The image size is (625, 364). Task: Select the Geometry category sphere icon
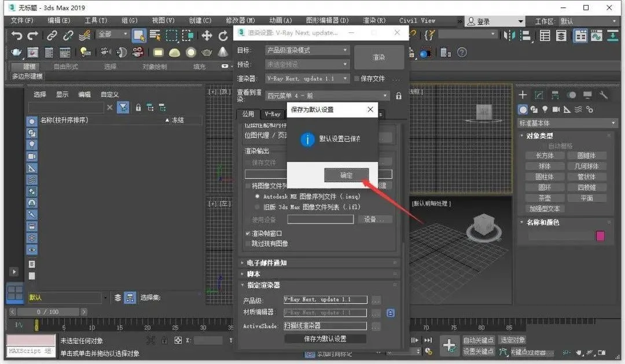[x=523, y=109]
